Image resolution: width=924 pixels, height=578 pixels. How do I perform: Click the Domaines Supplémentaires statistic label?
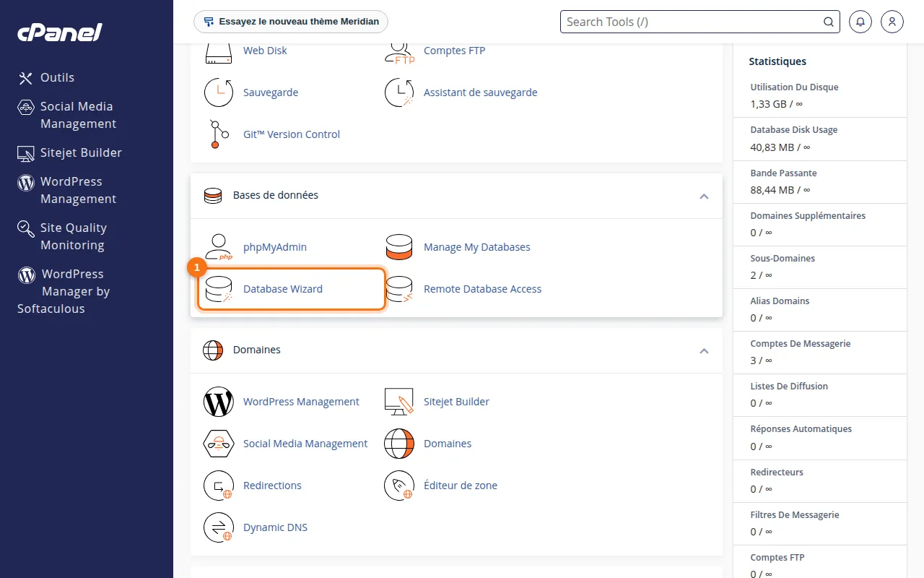click(808, 216)
